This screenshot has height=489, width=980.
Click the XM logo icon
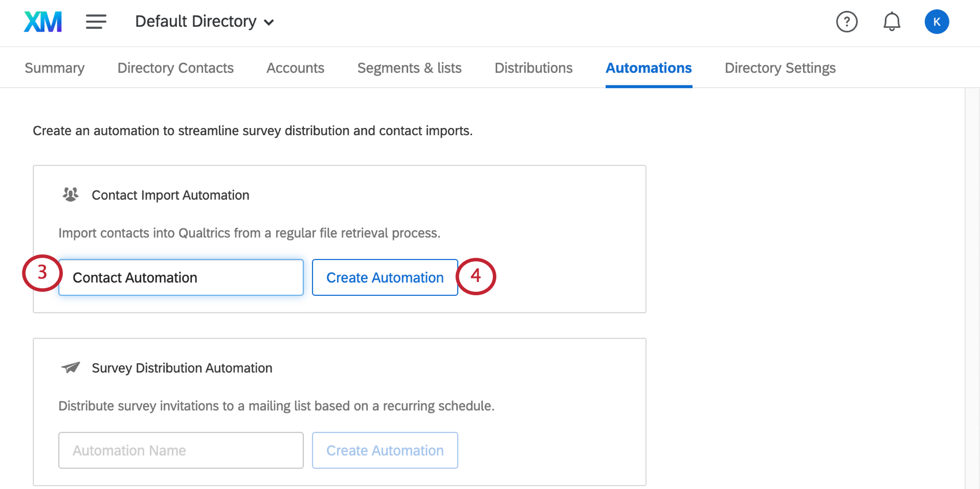pyautogui.click(x=43, y=22)
